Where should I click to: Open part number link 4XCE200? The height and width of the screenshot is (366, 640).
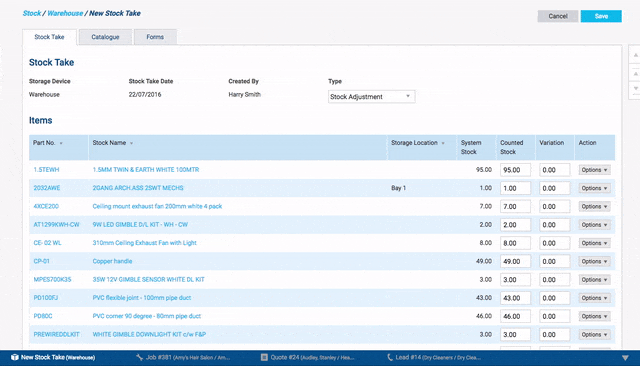(x=46, y=206)
